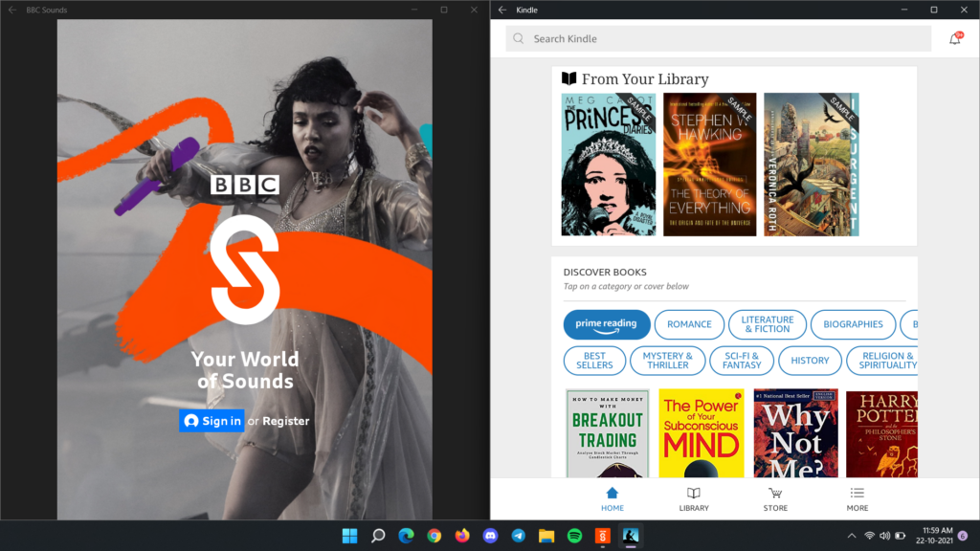
Task: Expand hidden icons in the system tray
Action: coord(850,536)
